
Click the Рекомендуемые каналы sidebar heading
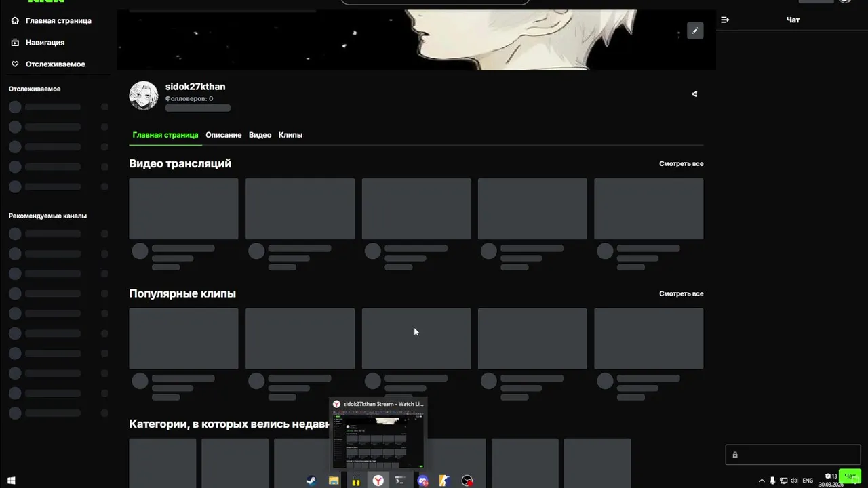coord(47,216)
